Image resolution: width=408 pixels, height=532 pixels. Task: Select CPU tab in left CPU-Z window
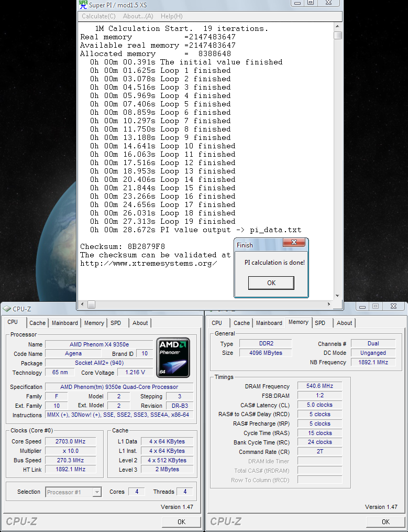pyautogui.click(x=13, y=322)
